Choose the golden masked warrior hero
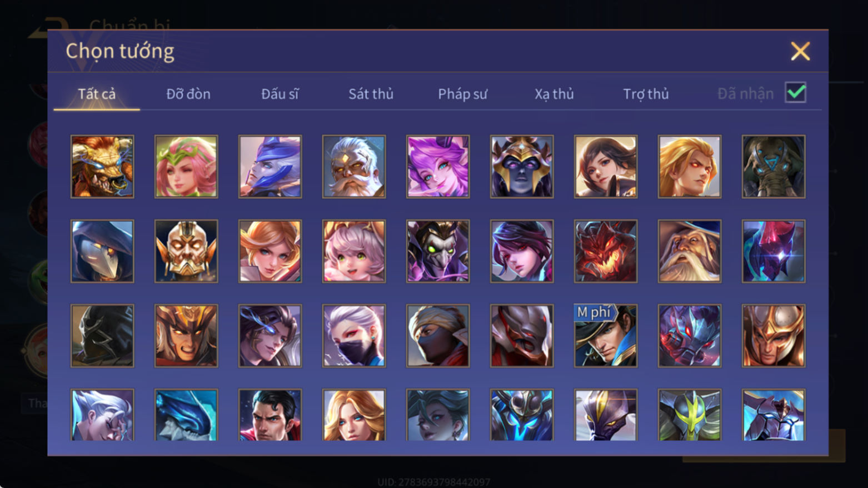 pyautogui.click(x=186, y=251)
